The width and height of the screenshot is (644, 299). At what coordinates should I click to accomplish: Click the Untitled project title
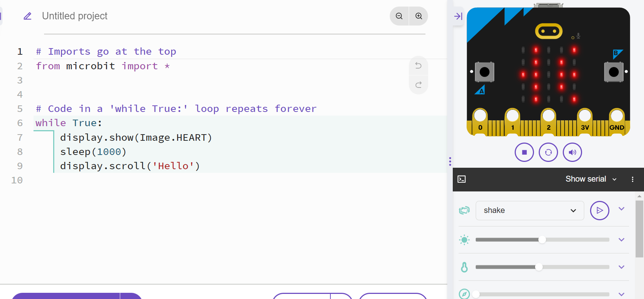pos(75,16)
